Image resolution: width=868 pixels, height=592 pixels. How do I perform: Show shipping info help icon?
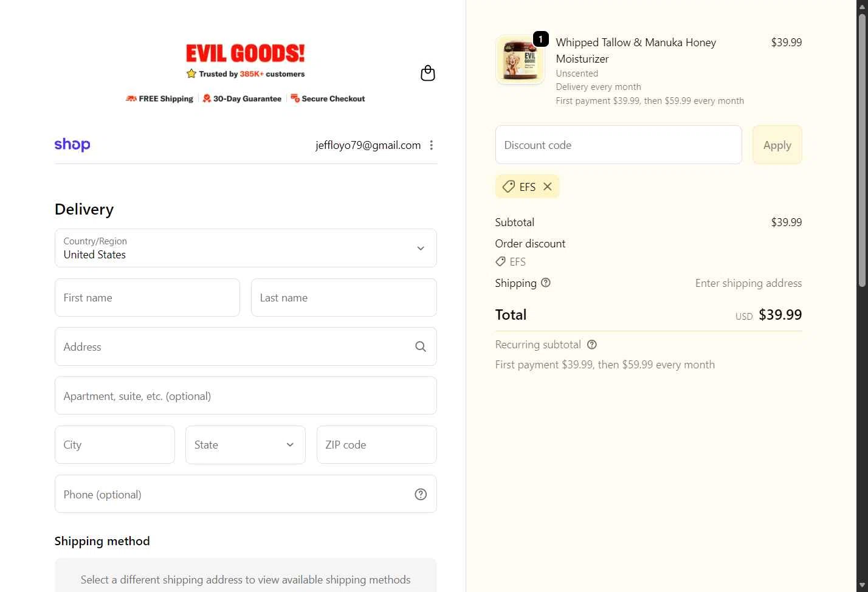point(546,283)
